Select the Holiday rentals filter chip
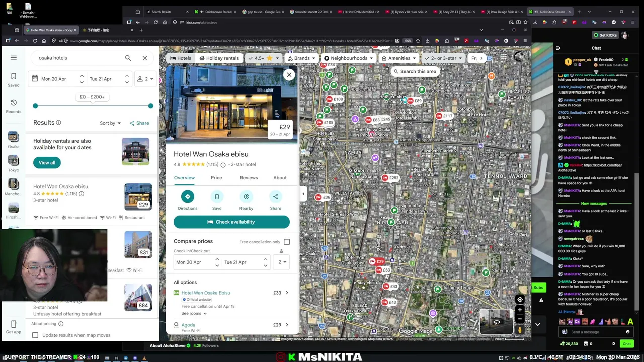 (219, 58)
